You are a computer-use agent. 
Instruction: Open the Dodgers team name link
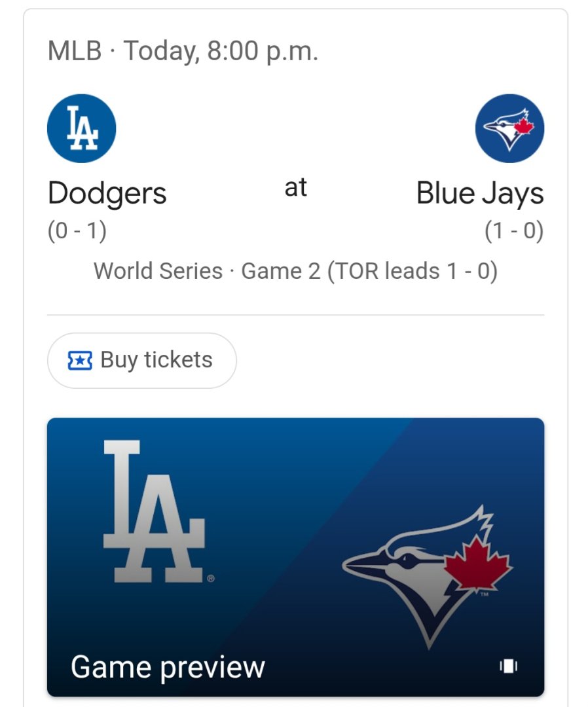point(107,194)
